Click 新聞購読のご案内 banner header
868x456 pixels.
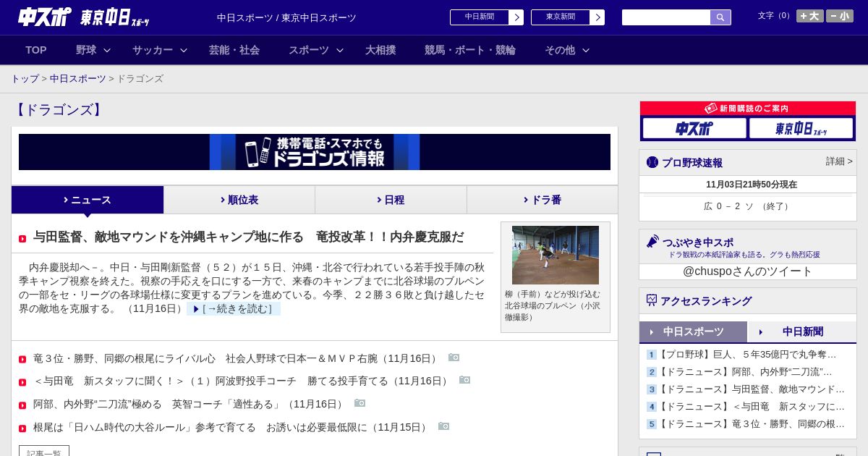coord(748,109)
